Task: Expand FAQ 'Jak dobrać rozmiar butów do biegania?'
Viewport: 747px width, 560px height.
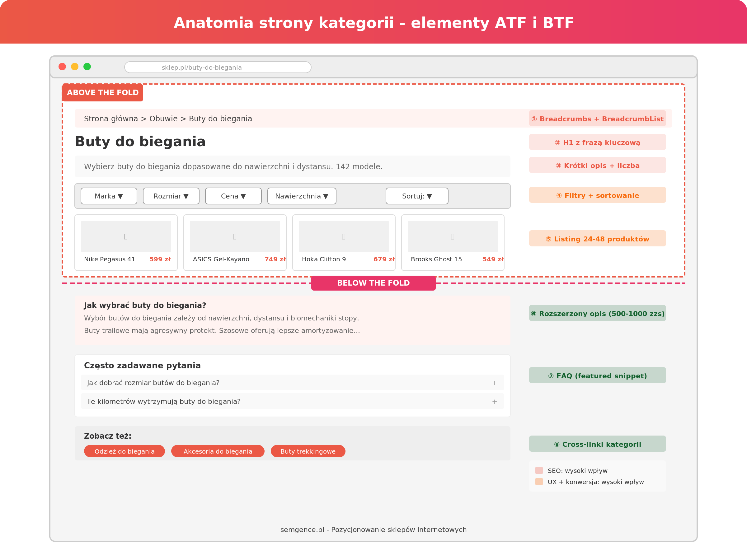Action: (x=293, y=383)
